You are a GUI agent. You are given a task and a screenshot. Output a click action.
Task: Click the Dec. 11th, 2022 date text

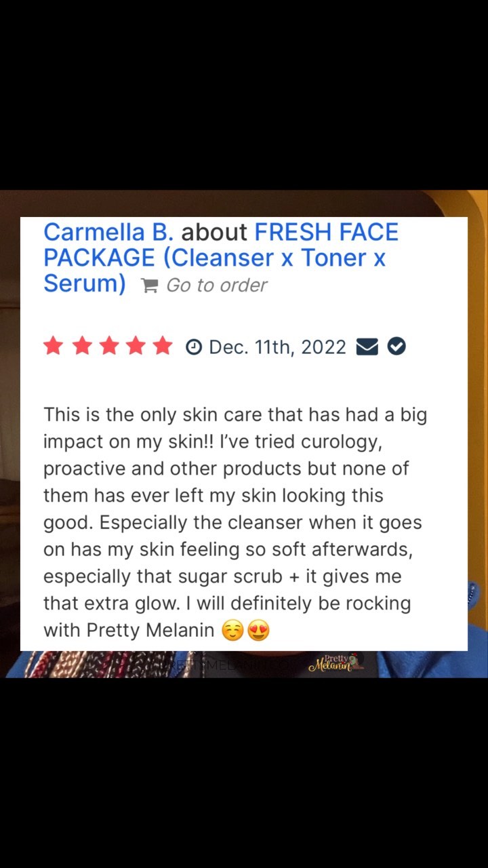277,347
